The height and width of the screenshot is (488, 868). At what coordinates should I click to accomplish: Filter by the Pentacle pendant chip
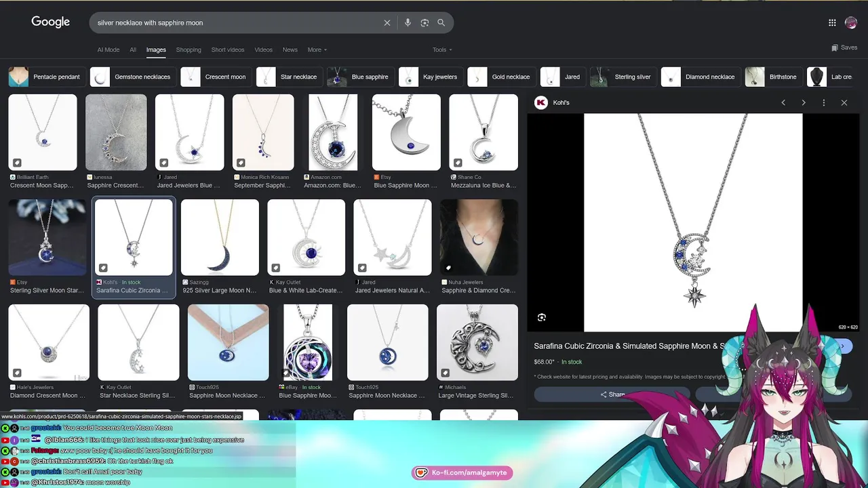[47, 77]
